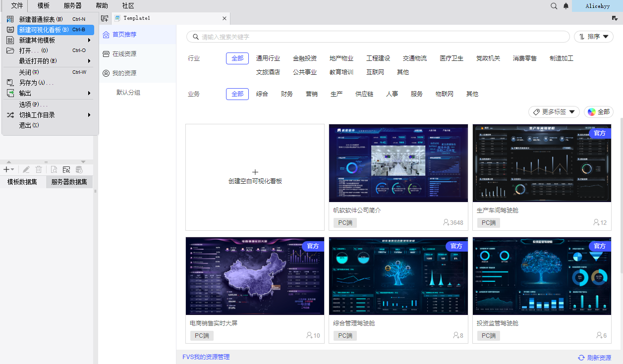This screenshot has width=623, height=364.
Task: Close the Template1 tab
Action: pyautogui.click(x=224, y=18)
